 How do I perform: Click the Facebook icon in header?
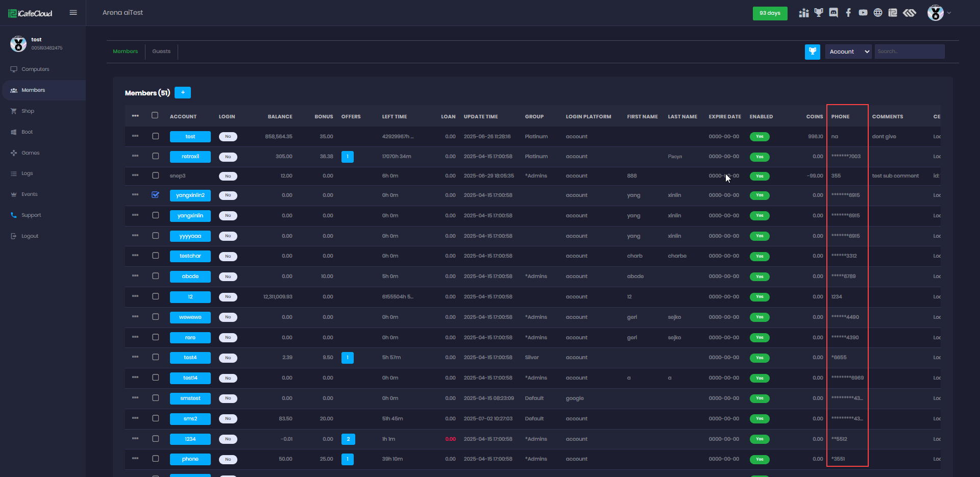(x=848, y=13)
